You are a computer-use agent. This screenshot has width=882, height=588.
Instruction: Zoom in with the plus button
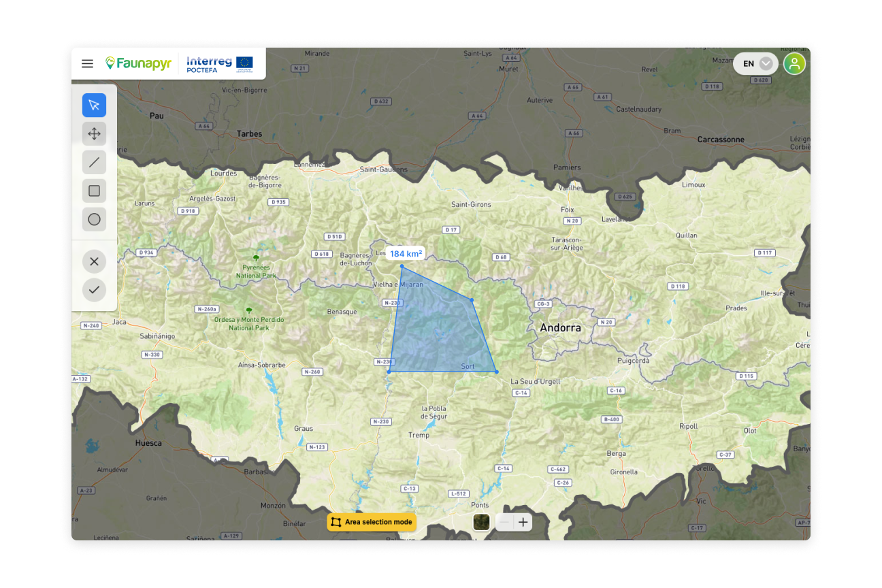523,523
